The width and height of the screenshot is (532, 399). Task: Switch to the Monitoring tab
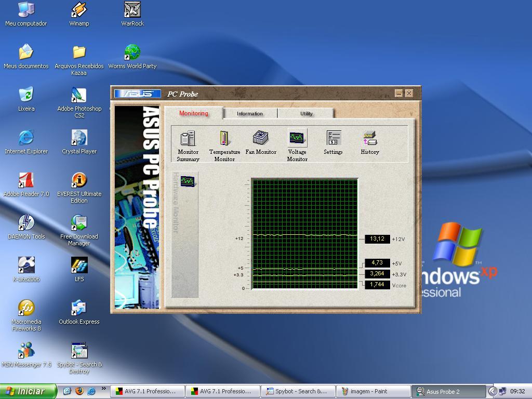194,113
